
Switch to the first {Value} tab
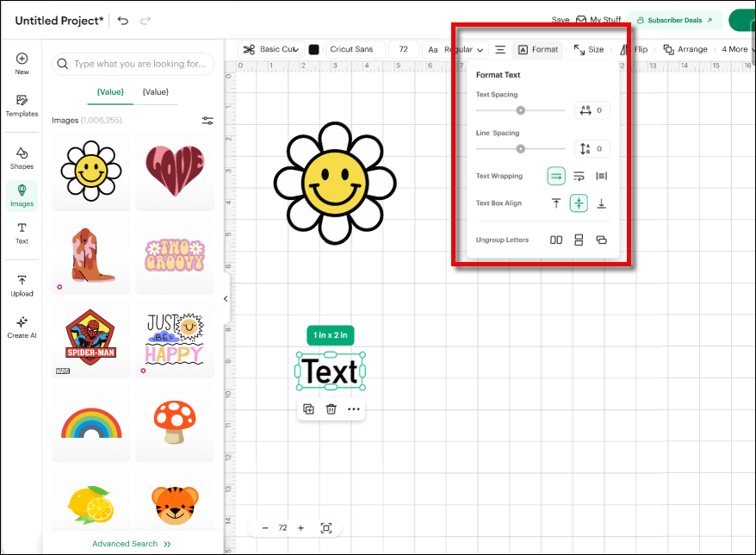pos(110,91)
